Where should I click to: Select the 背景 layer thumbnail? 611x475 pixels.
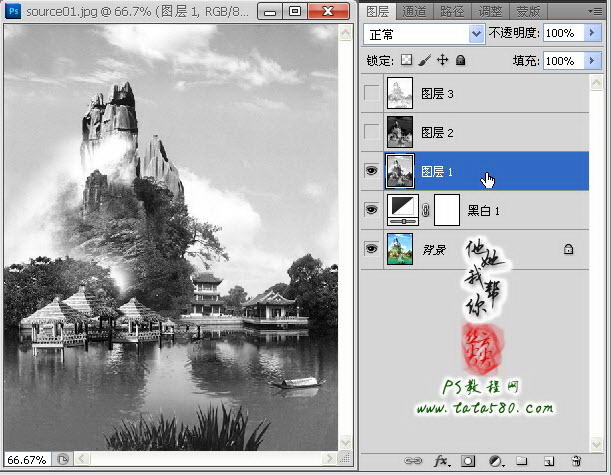[x=400, y=249]
